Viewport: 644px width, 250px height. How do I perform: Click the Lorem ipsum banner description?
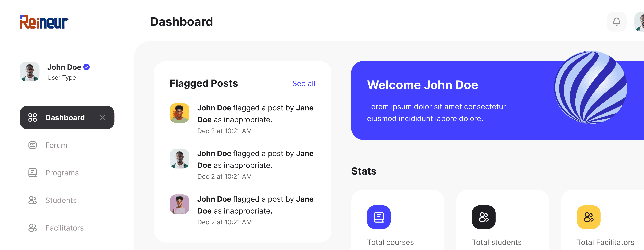[436, 112]
